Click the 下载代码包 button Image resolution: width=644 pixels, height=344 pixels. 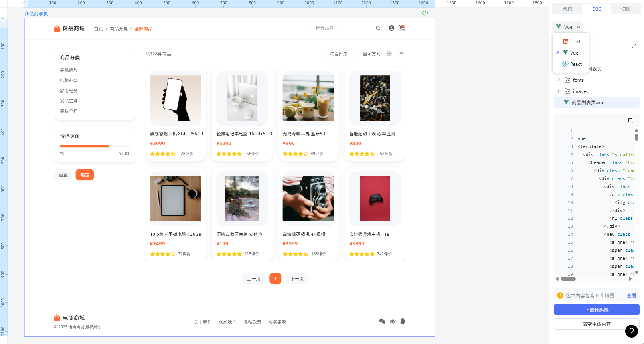coord(597,310)
